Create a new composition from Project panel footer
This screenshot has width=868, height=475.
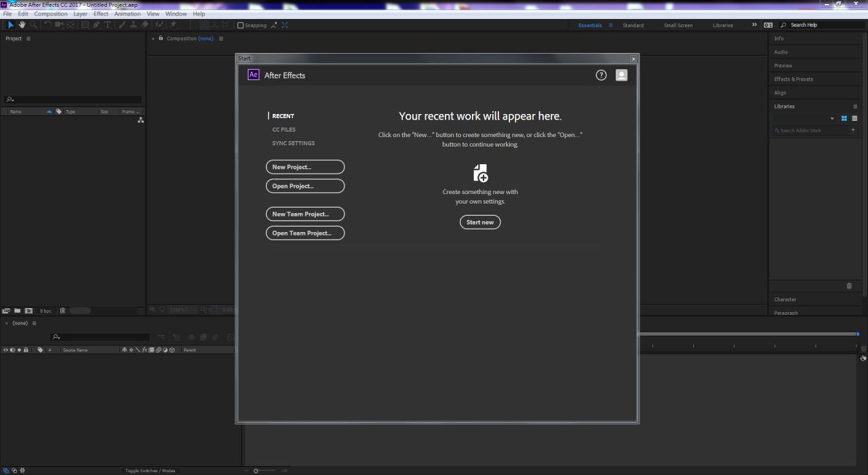pos(28,311)
